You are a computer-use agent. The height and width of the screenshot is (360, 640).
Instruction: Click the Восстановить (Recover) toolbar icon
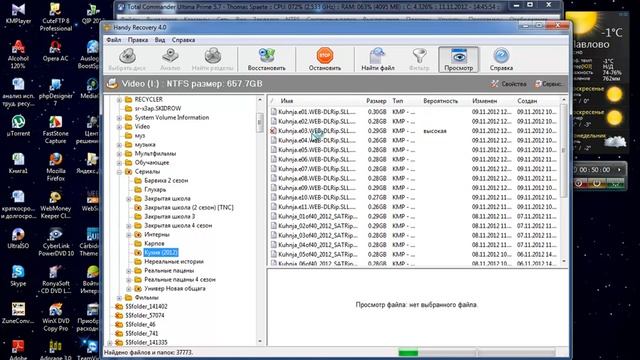point(267,60)
